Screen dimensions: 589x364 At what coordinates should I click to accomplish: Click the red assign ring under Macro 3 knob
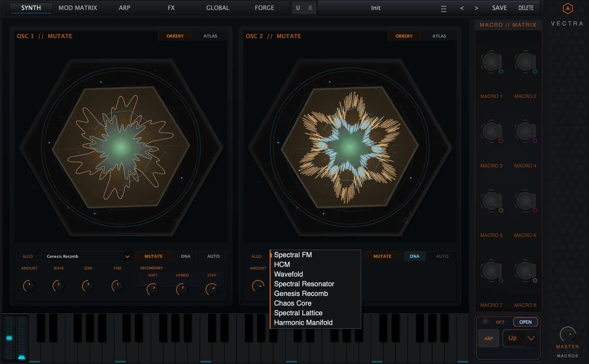(x=501, y=141)
